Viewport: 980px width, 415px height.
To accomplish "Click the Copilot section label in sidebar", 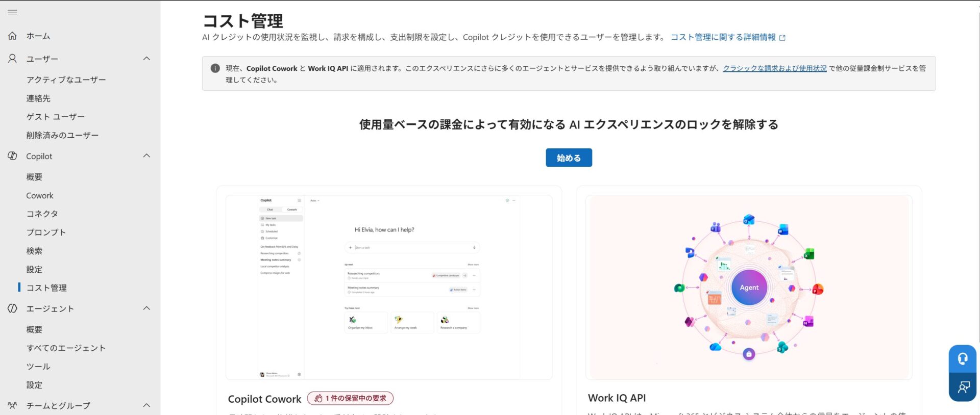I will click(x=39, y=156).
